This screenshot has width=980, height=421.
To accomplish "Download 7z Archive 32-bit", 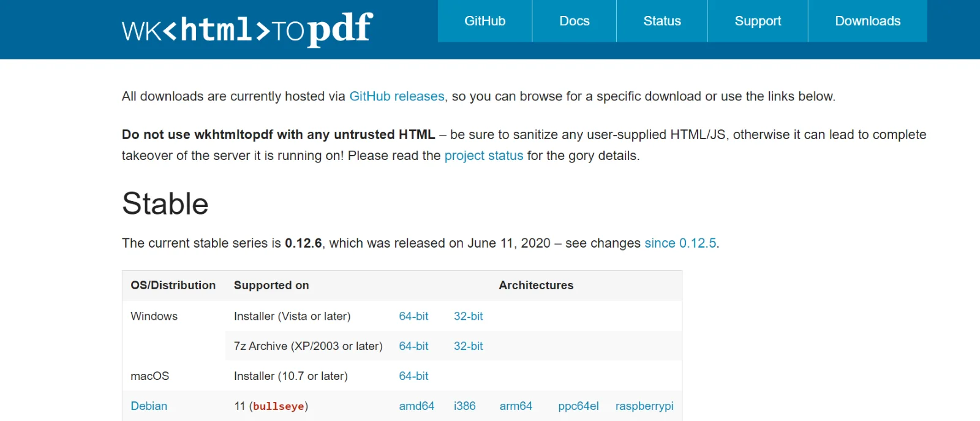I will (x=468, y=346).
